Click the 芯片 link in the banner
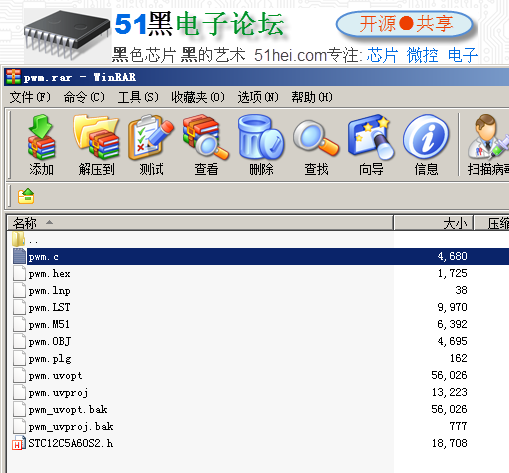Viewport: 509px width, 473px height. [x=382, y=55]
